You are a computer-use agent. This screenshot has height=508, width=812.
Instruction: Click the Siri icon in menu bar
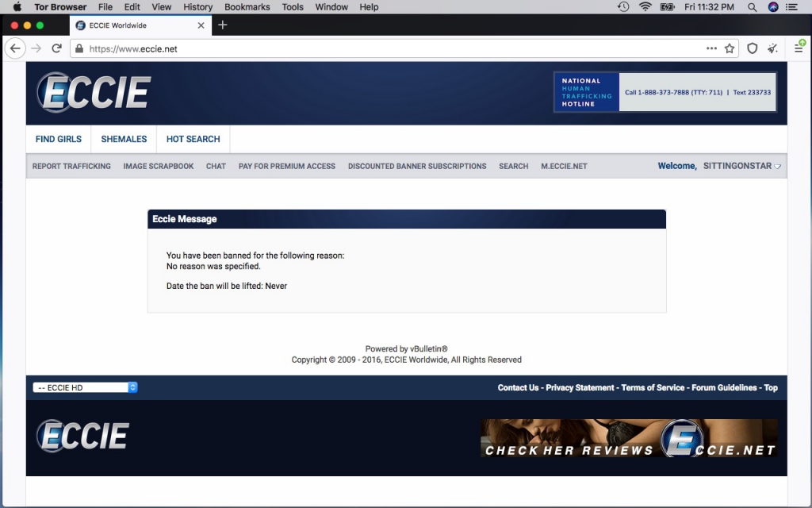(773, 6)
